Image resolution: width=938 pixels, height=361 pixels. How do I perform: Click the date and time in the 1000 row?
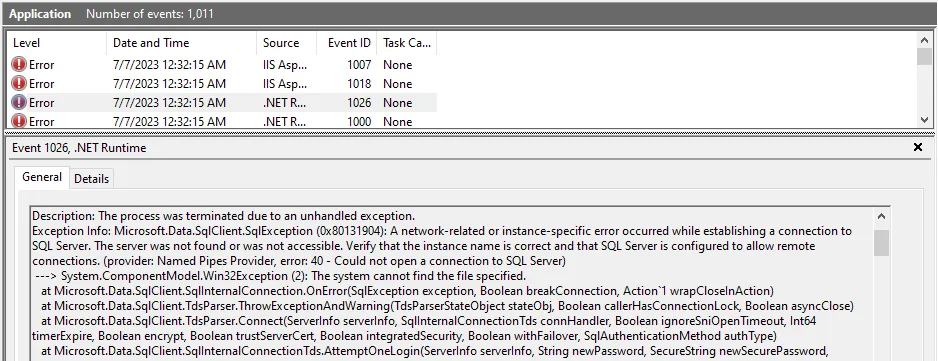coord(169,122)
